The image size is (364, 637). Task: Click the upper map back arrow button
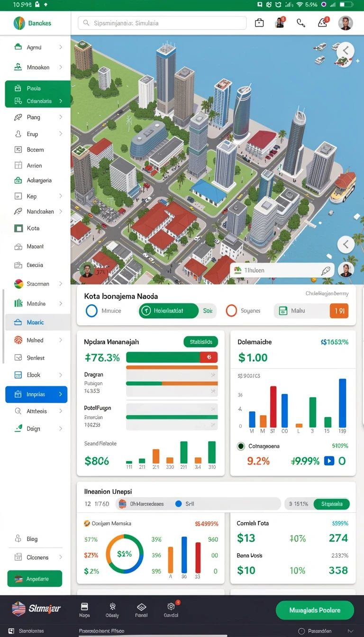[x=346, y=50]
